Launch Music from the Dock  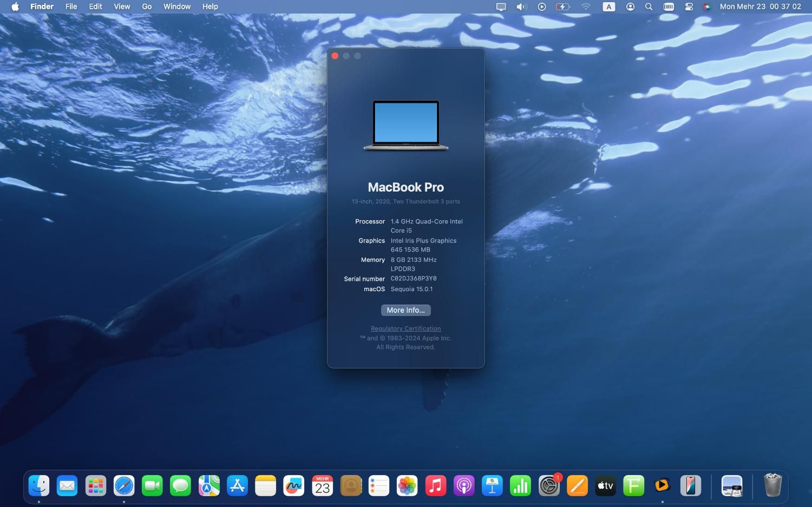(435, 485)
